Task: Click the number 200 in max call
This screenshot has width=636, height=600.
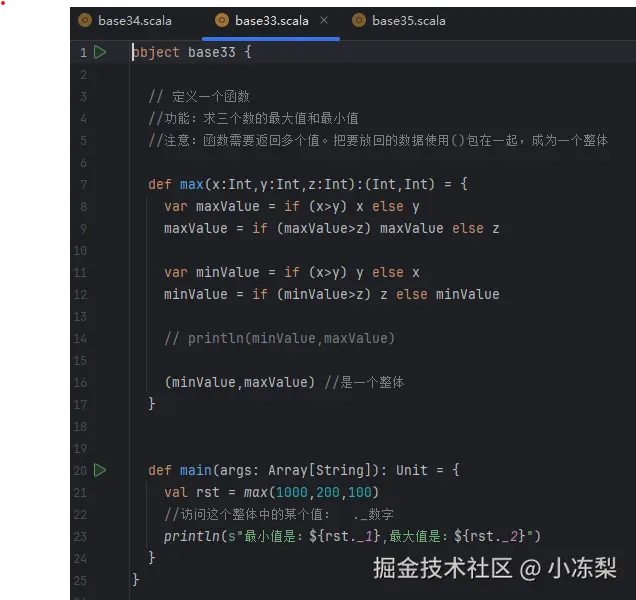Action: coord(328,492)
